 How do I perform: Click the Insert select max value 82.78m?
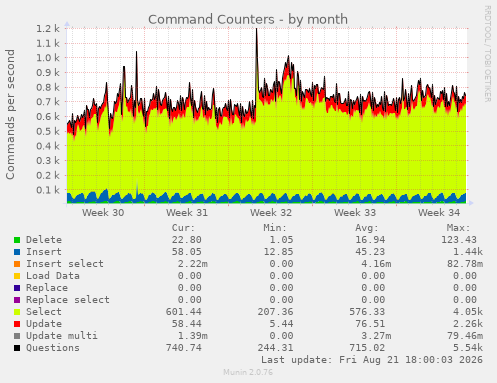click(465, 264)
